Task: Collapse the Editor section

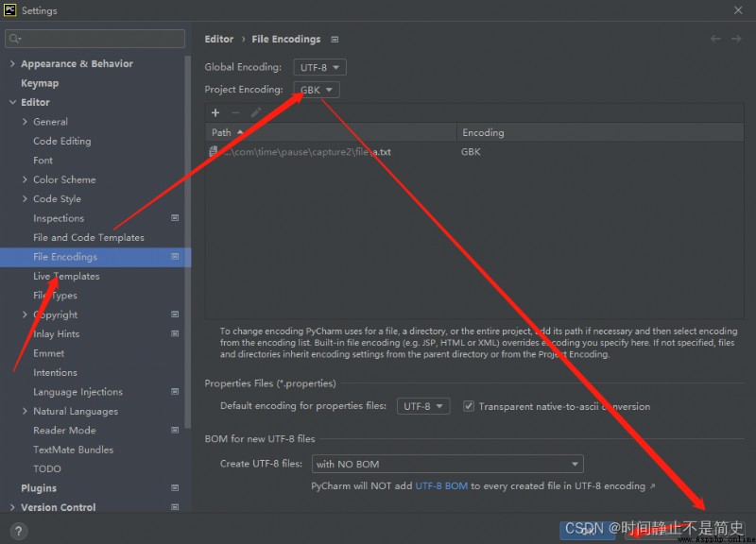Action: 12,102
